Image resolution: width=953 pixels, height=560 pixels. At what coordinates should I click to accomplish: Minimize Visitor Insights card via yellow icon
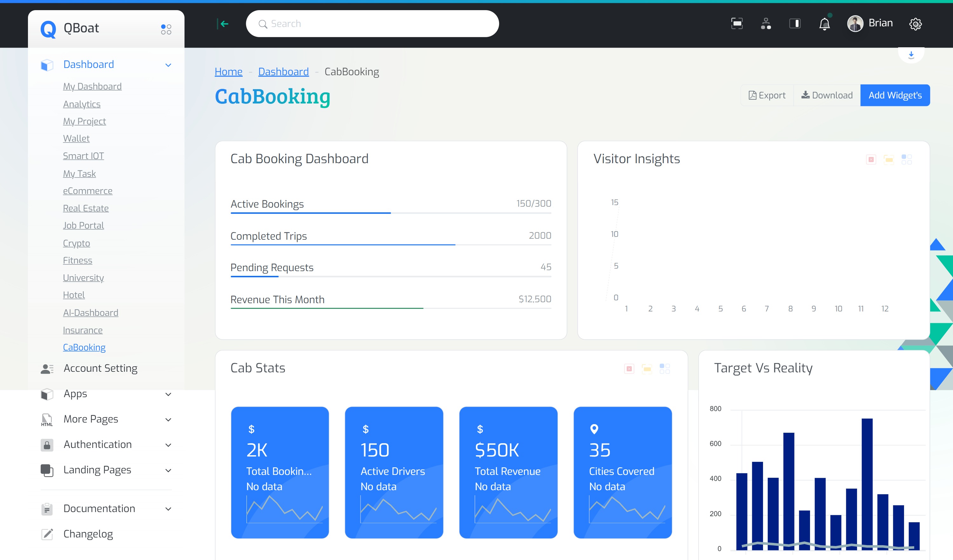[x=889, y=159]
